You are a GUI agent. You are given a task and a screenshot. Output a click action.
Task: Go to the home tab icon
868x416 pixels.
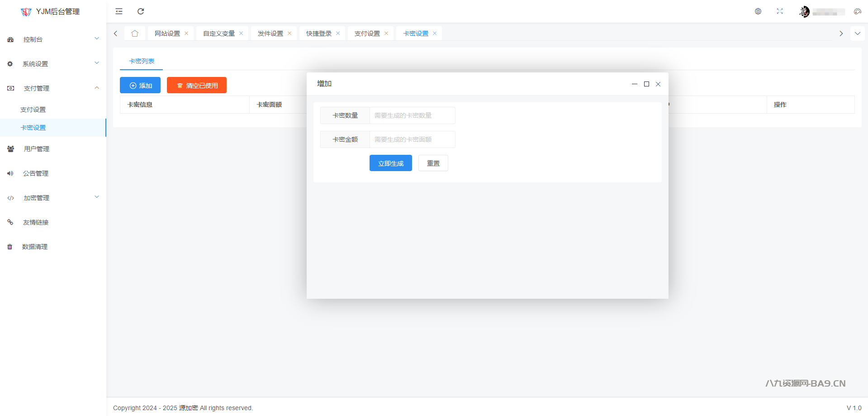click(x=135, y=33)
